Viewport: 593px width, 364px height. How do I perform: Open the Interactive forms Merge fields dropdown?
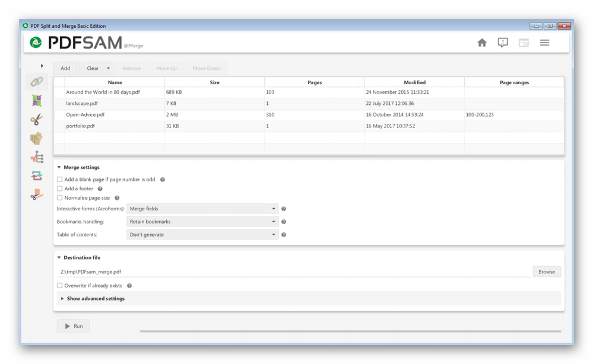point(202,209)
